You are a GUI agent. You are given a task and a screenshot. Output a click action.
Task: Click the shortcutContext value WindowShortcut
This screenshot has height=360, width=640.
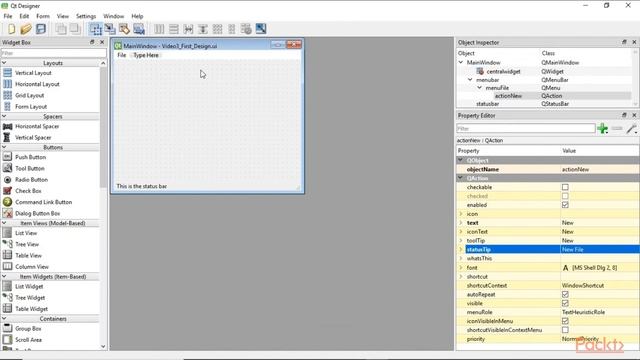pyautogui.click(x=582, y=286)
